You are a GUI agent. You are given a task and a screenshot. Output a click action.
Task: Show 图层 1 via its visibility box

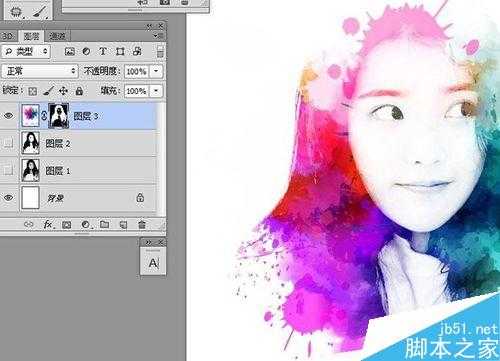8,170
